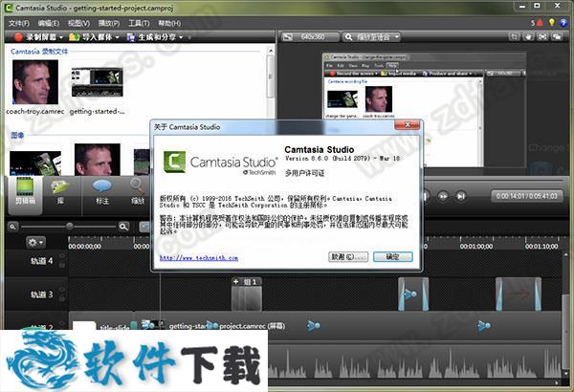Toggle visibility eye for 轨道 4
This screenshot has width=574, height=392.
point(62,256)
